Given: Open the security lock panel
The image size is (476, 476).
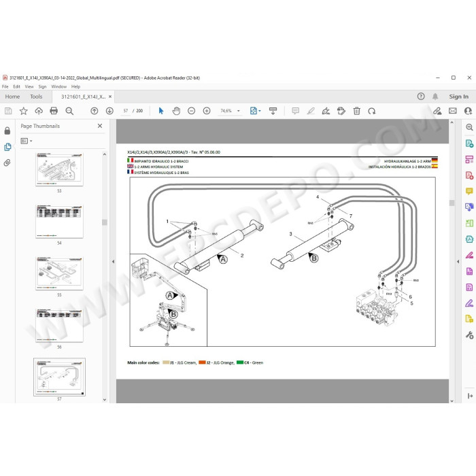Looking at the screenshot, I should 7,131.
